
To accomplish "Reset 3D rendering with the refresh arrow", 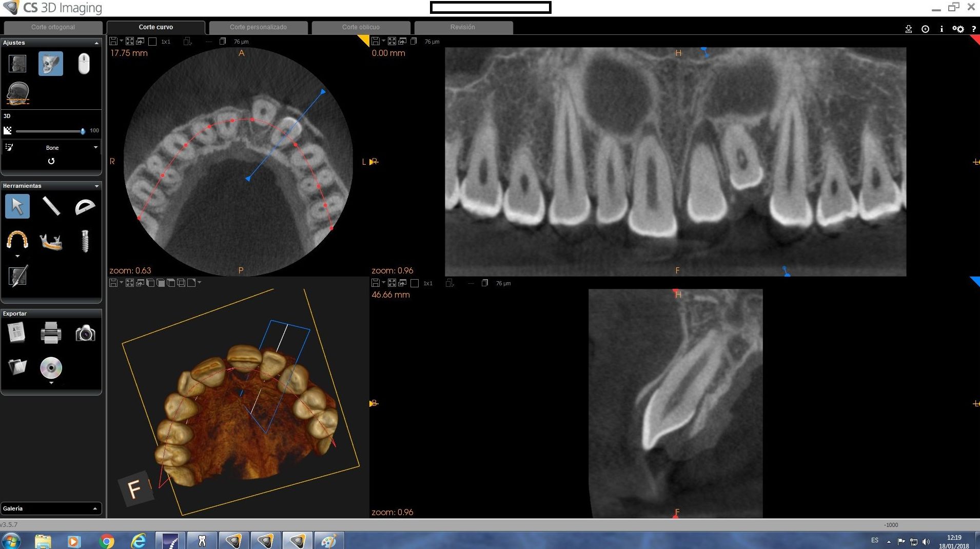I will [x=51, y=161].
